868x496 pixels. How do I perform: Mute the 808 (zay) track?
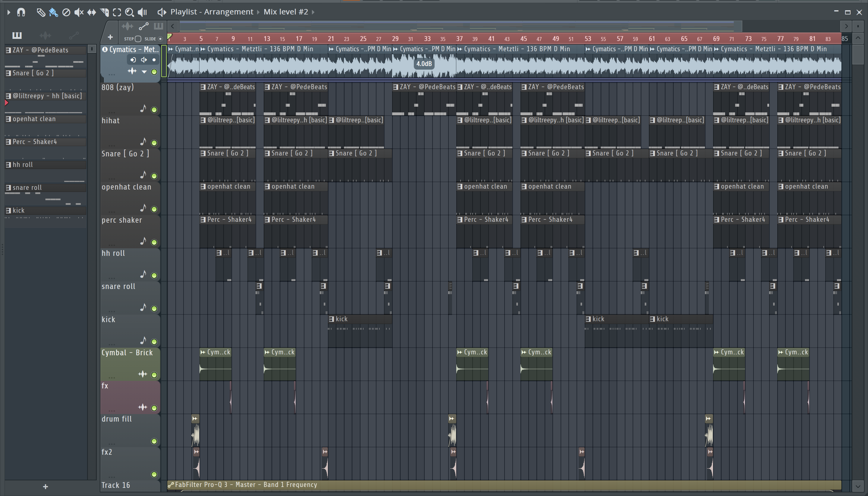point(154,110)
